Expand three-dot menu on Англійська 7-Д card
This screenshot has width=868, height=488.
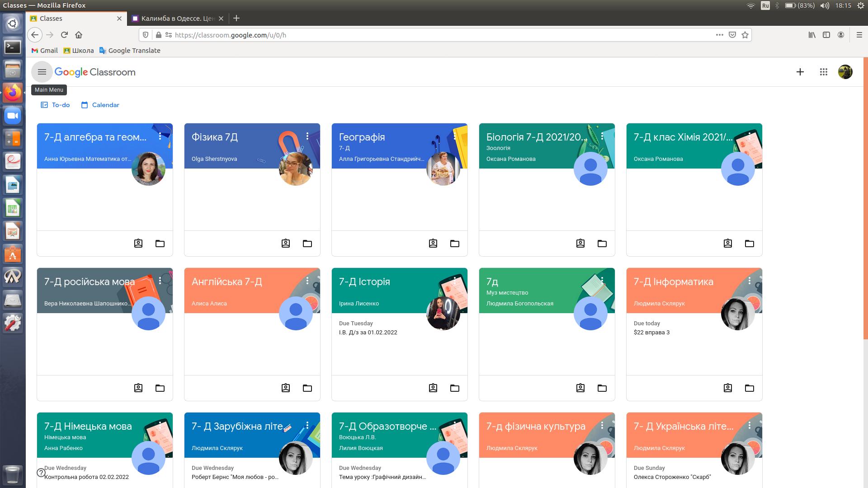[307, 281]
